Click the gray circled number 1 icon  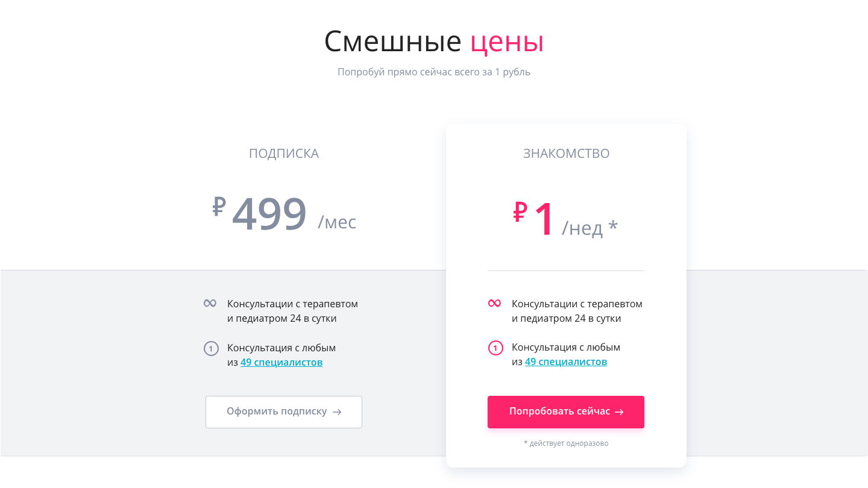[x=210, y=348]
